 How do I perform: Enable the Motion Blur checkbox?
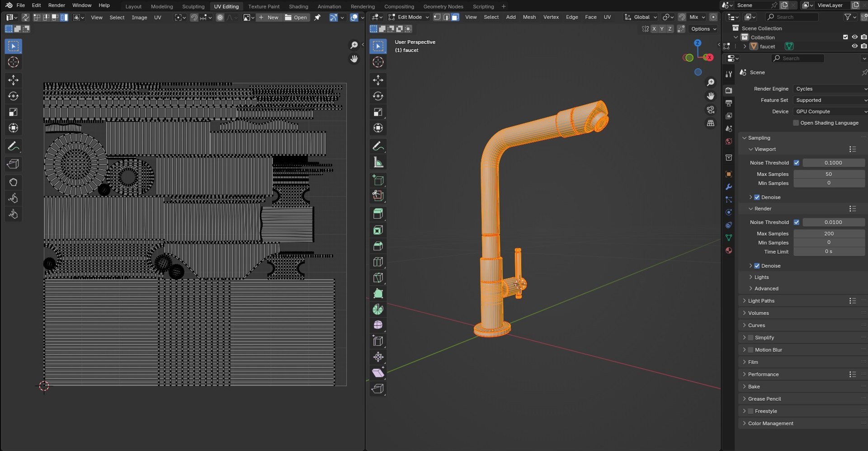pyautogui.click(x=751, y=350)
